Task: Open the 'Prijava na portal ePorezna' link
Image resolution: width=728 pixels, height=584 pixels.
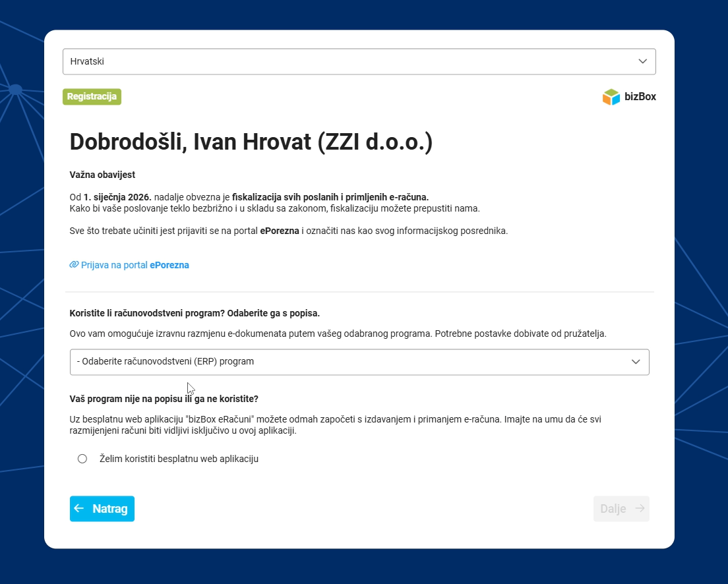Action: pyautogui.click(x=135, y=265)
